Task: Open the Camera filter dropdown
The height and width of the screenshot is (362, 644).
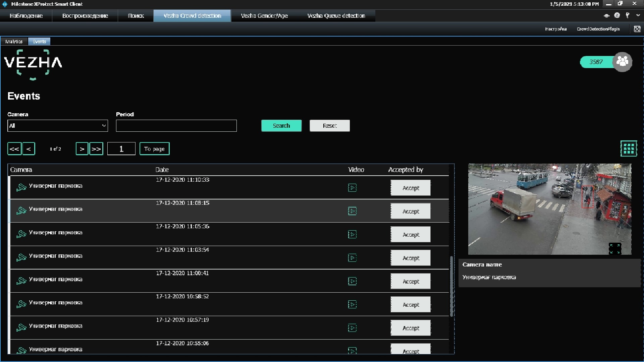Action: point(58,126)
